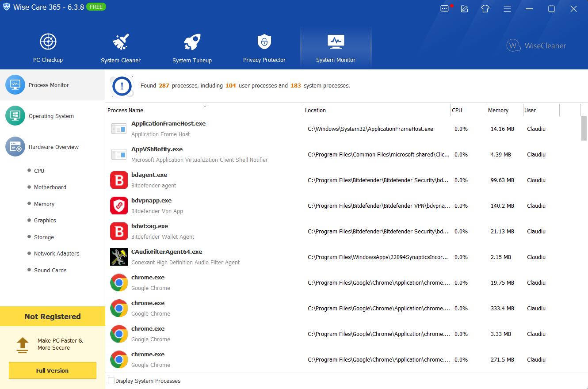Click the blue exclamation info icon
The height and width of the screenshot is (389, 588).
(x=122, y=85)
